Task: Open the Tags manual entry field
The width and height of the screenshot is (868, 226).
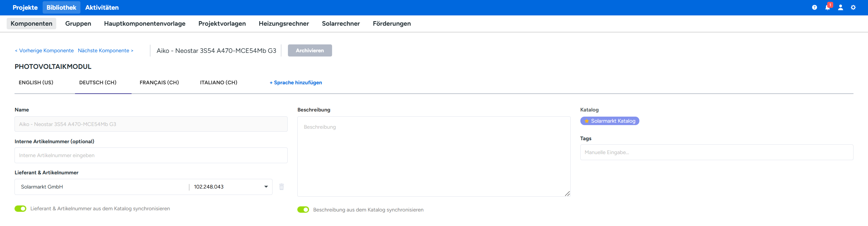Action: [x=716, y=152]
